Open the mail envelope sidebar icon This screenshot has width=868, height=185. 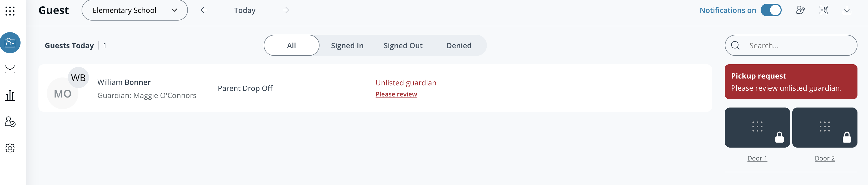click(x=10, y=69)
